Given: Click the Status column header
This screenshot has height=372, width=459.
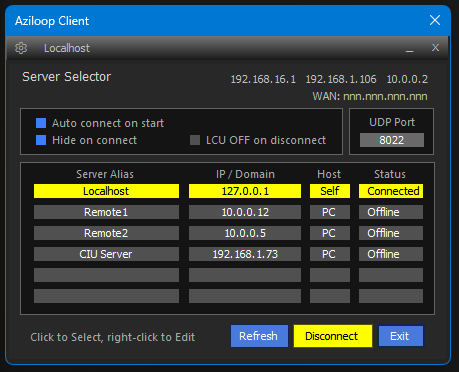Looking at the screenshot, I should tap(390, 174).
